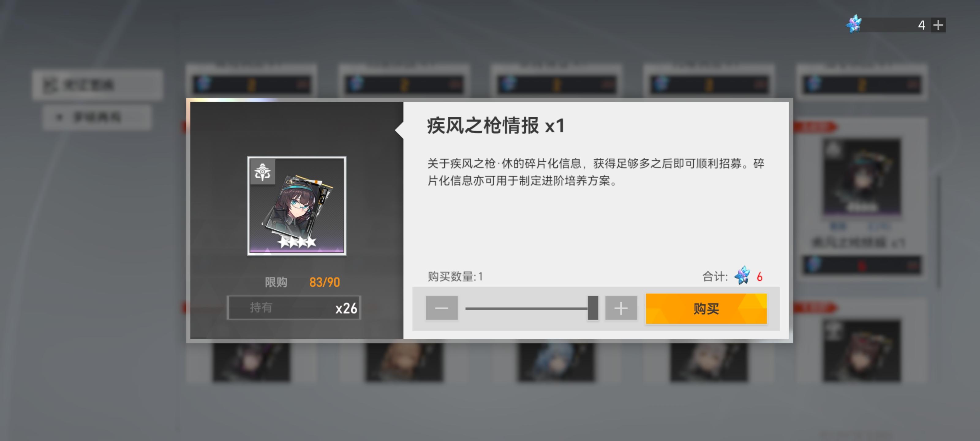
Task: Tap the crystal currency icon at top right
Action: (x=854, y=24)
